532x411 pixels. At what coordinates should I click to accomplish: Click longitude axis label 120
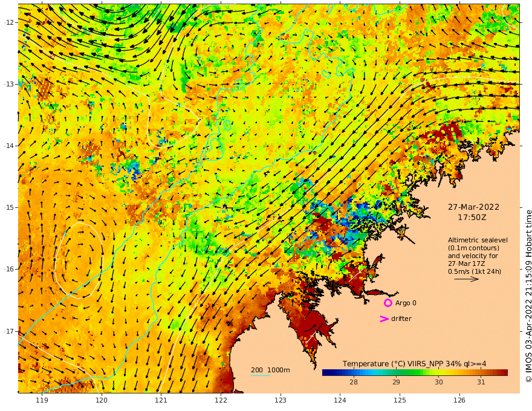click(102, 401)
